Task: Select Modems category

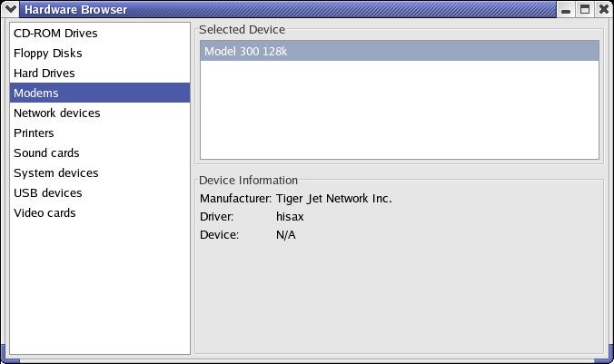Action: [x=100, y=93]
